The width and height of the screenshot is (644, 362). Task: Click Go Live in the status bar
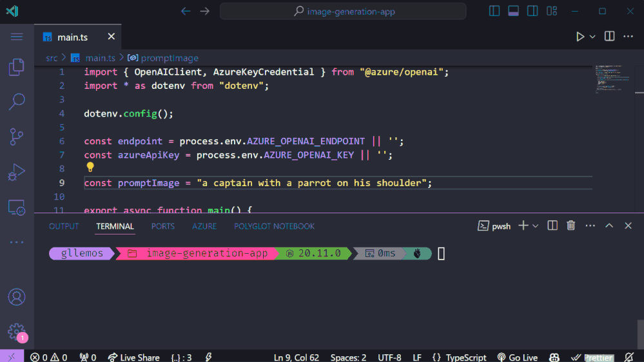(x=517, y=357)
